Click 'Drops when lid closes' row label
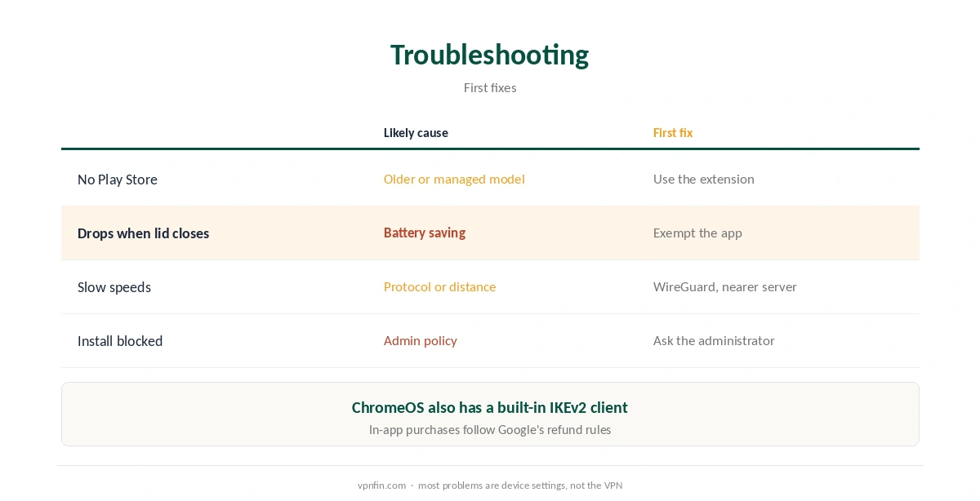Viewport: 980px width, 501px height. tap(144, 233)
